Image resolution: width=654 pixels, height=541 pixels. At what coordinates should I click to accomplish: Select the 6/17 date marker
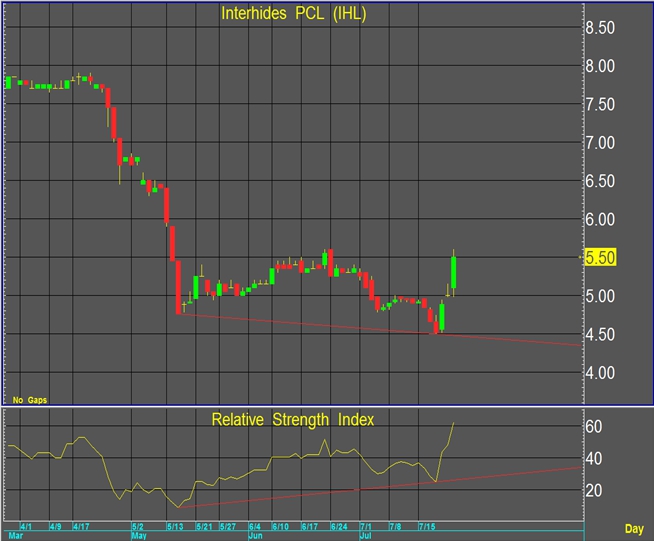coord(309,526)
